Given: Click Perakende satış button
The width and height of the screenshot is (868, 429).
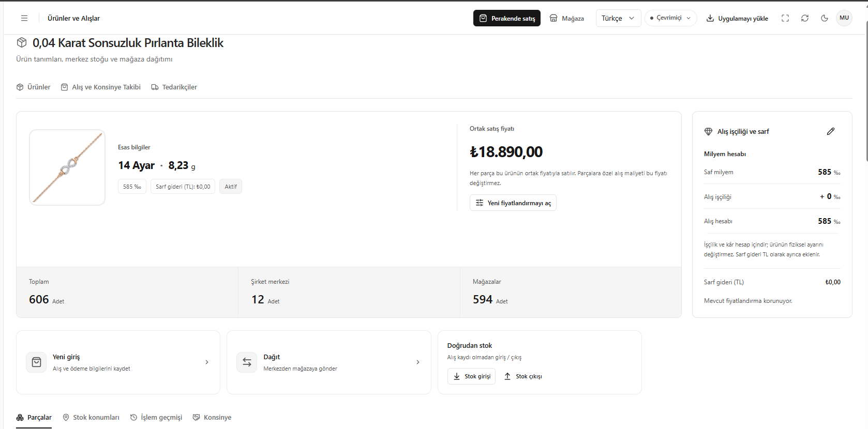Looking at the screenshot, I should click(x=507, y=18).
